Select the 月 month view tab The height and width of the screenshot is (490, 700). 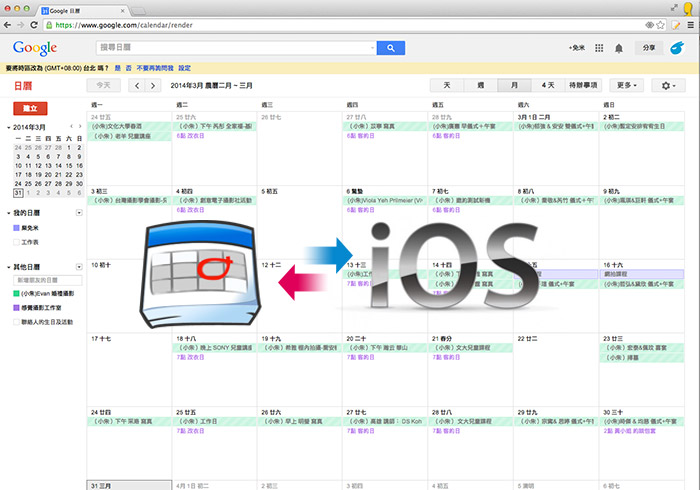tap(514, 85)
